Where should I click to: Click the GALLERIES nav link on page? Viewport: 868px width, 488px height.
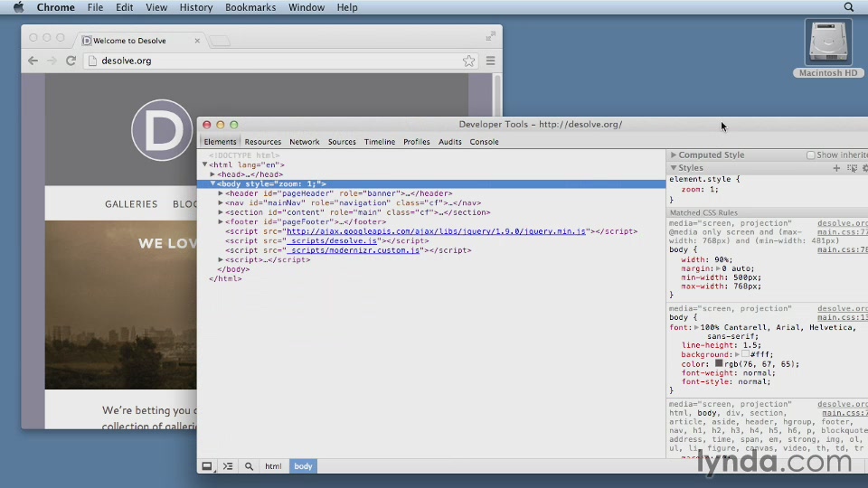[x=131, y=204]
